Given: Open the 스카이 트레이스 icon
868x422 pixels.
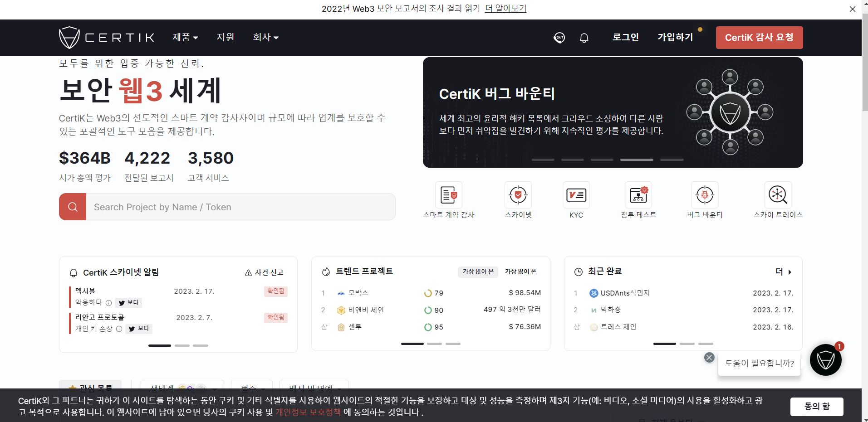Looking at the screenshot, I should pyautogui.click(x=778, y=195).
